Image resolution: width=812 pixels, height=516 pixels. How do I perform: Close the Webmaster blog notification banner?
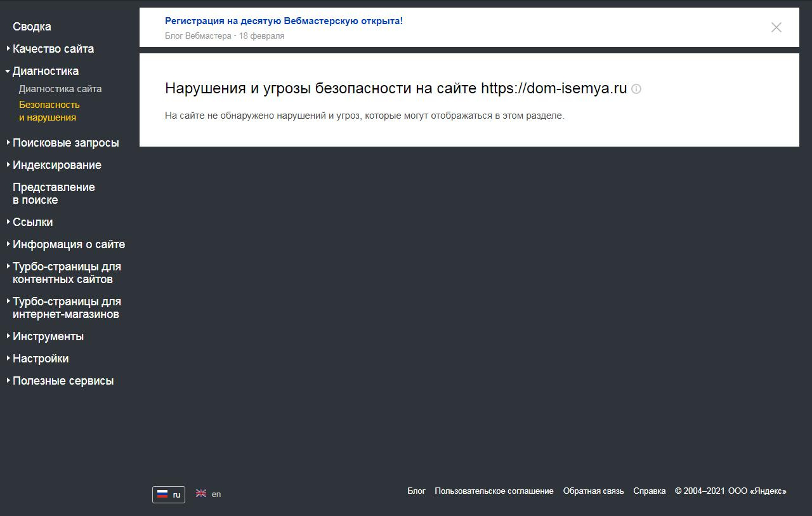[776, 27]
